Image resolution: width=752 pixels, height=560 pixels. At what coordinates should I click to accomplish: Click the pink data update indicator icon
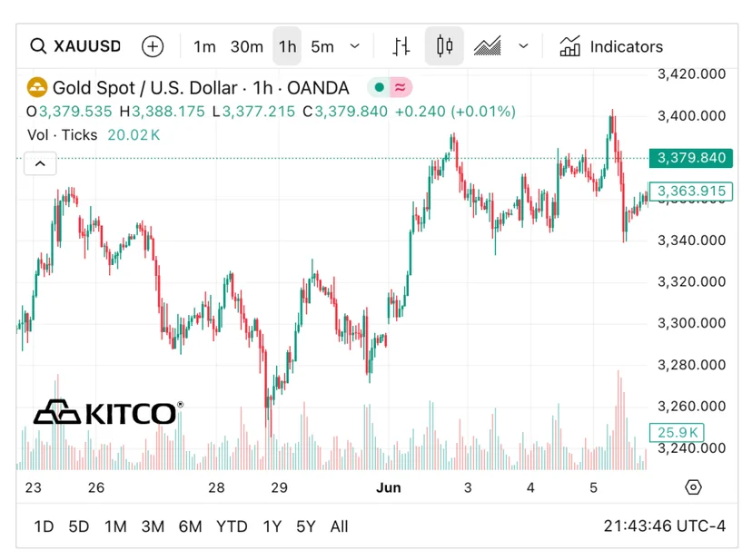tap(401, 87)
